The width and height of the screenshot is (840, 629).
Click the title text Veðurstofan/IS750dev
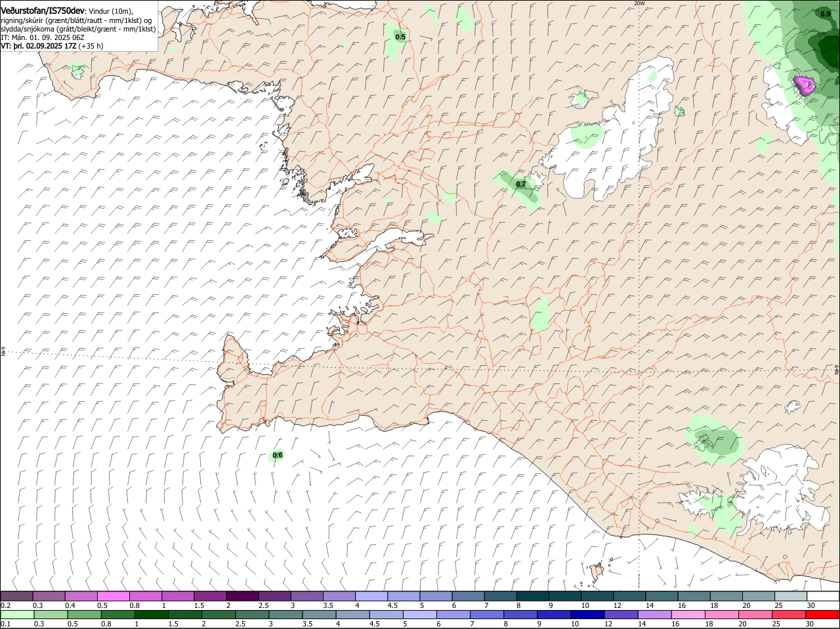pyautogui.click(x=43, y=11)
